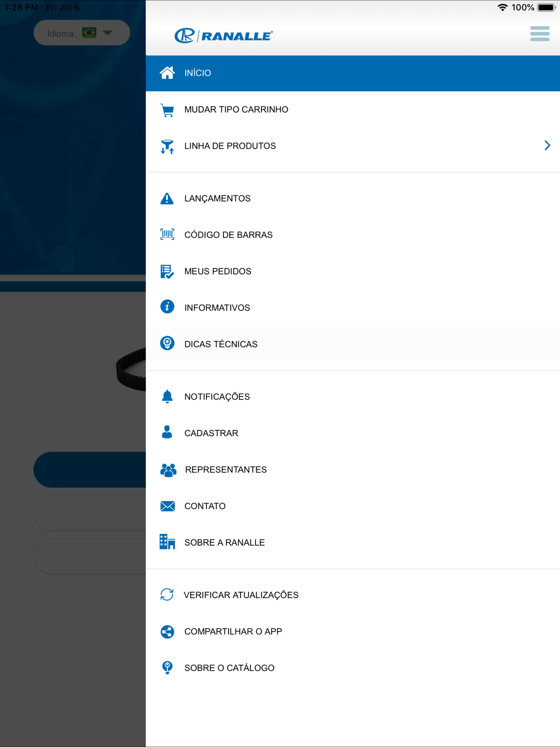Tap VERIFICAR ATUALIZAÇÕES entry

point(353,595)
